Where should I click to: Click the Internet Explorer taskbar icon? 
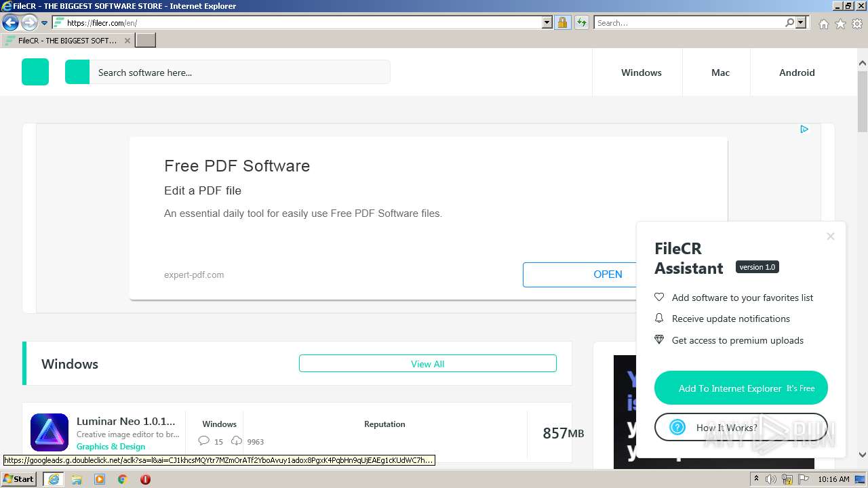(53, 479)
